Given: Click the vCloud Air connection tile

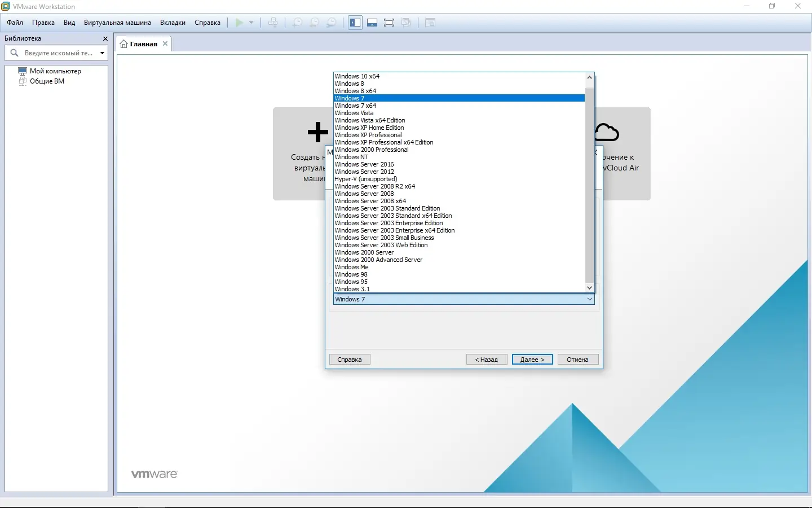Looking at the screenshot, I should 626,154.
